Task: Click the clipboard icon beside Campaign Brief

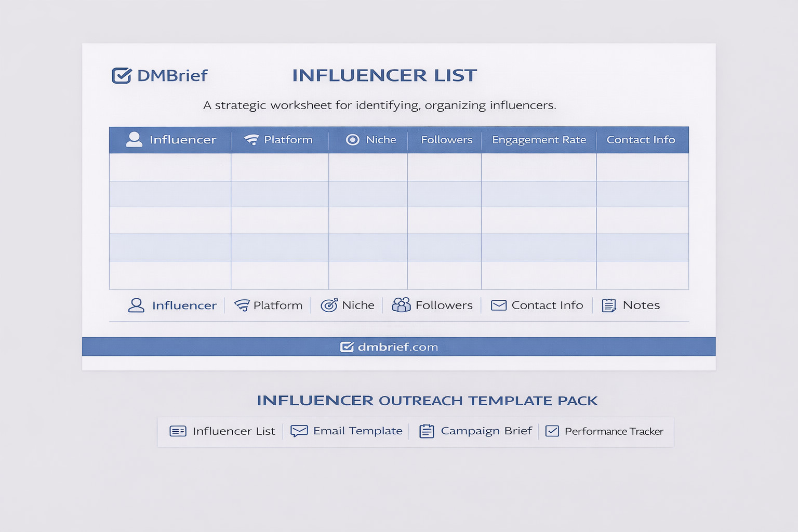Action: click(x=427, y=431)
